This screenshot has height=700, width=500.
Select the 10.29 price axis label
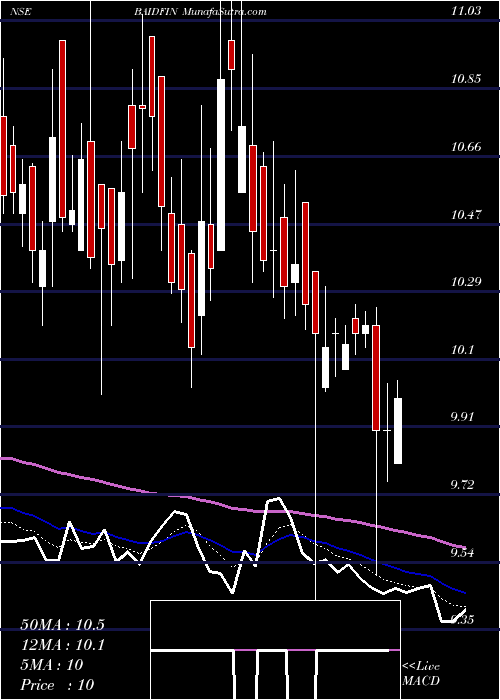466,282
